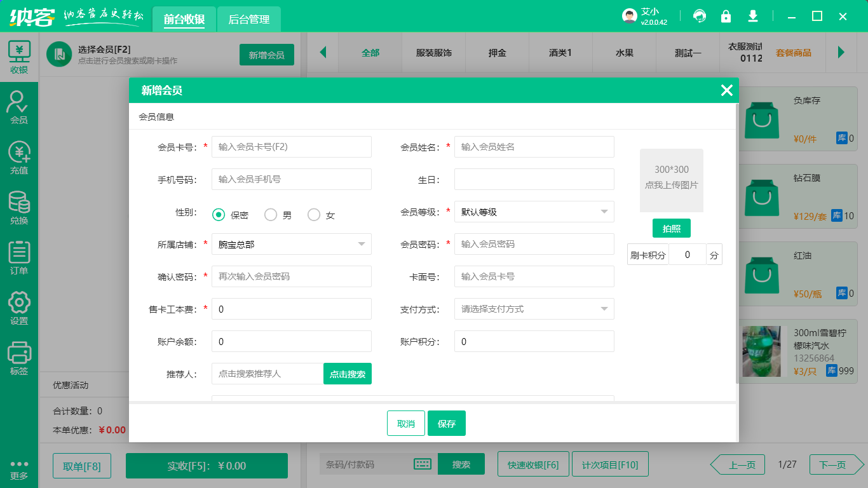The height and width of the screenshot is (488, 868).
Task: Open the 标签 label printer icon
Action: click(x=19, y=358)
